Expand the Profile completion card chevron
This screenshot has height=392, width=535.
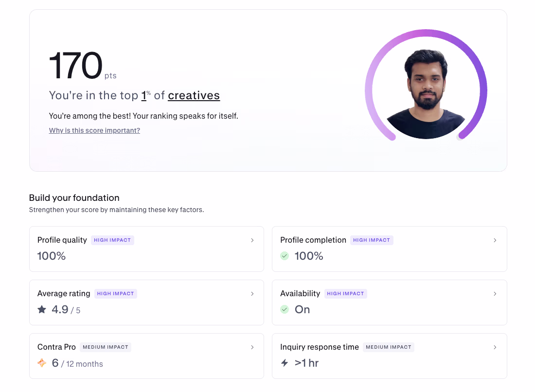click(495, 240)
